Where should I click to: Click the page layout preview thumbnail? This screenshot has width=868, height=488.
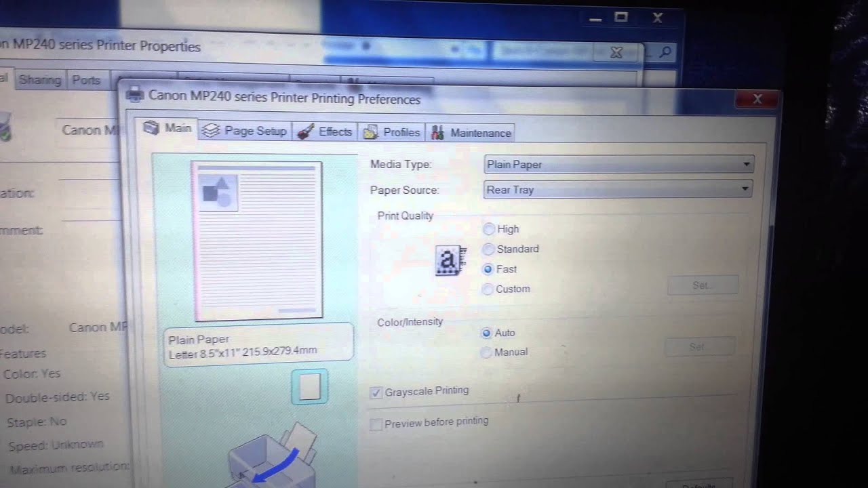pos(258,240)
